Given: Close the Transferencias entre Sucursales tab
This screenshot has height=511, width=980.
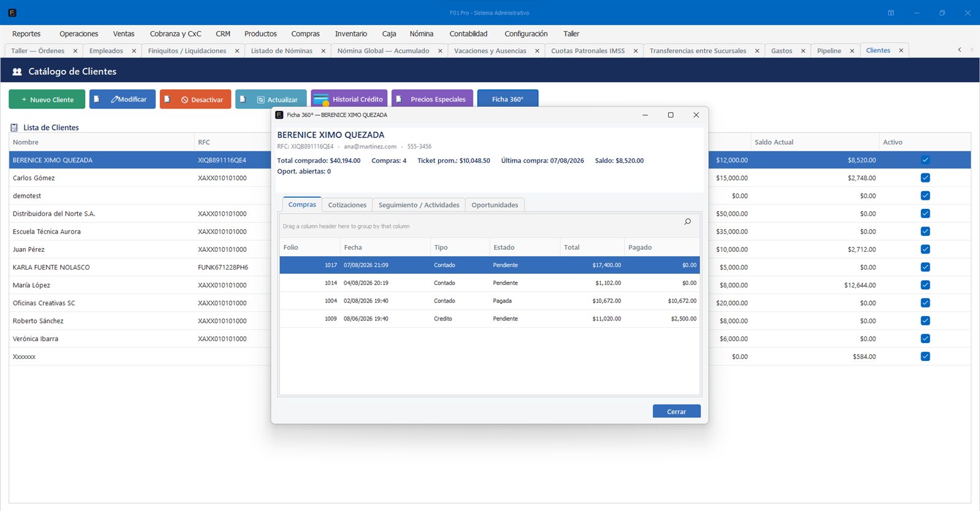Looking at the screenshot, I should 757,51.
